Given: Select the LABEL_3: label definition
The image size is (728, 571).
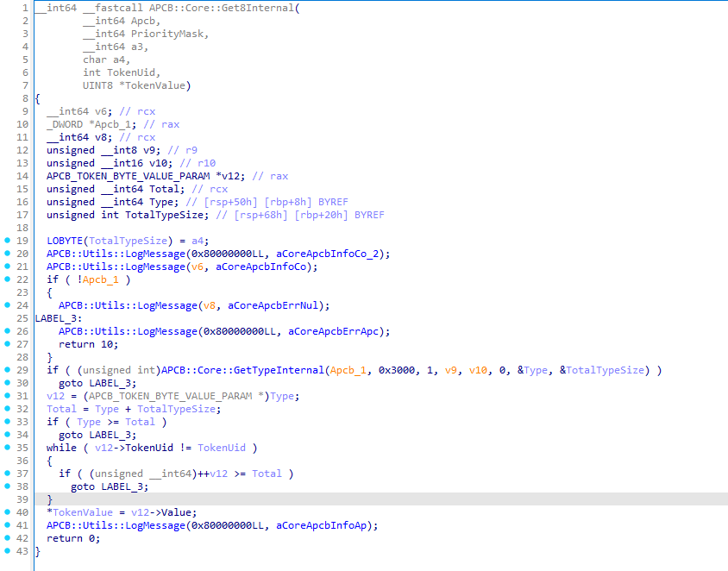Looking at the screenshot, I should point(55,318).
